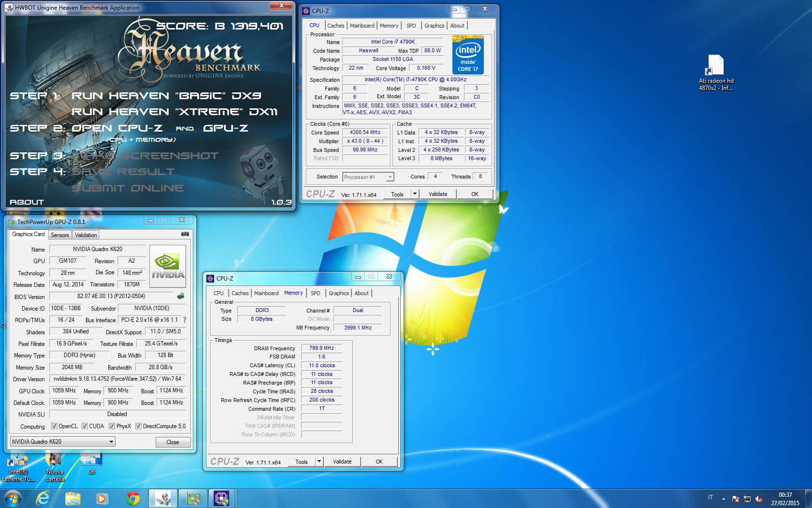The width and height of the screenshot is (812, 508).
Task: Open Windows Media Player from taskbar
Action: (102, 498)
